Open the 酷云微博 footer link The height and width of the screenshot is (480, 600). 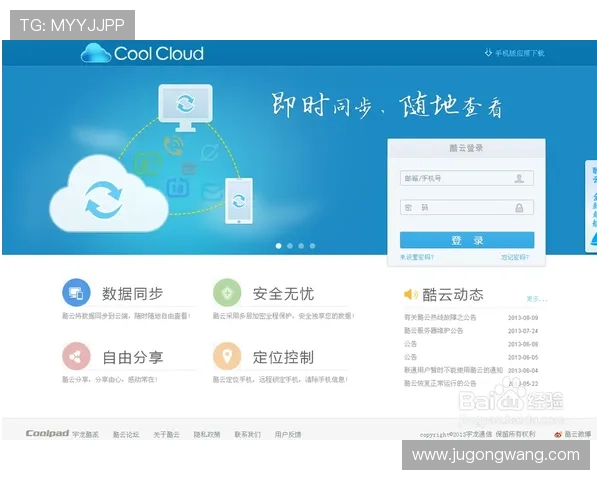click(577, 434)
